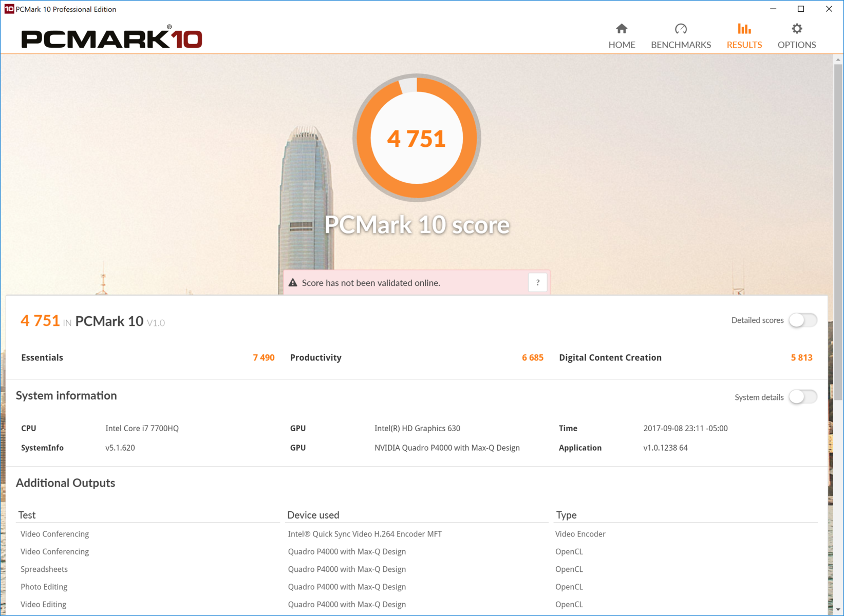844x616 pixels.
Task: Select the Video Editing test row
Action: tap(417, 604)
